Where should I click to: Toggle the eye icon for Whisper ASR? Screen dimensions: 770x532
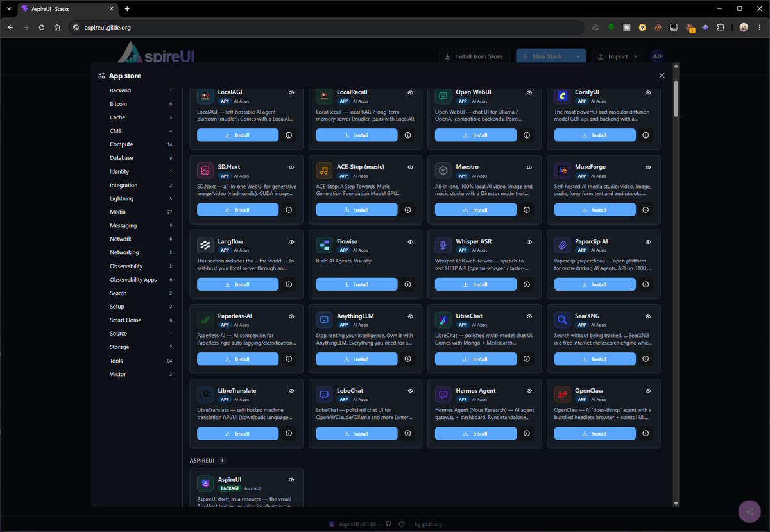coord(529,241)
